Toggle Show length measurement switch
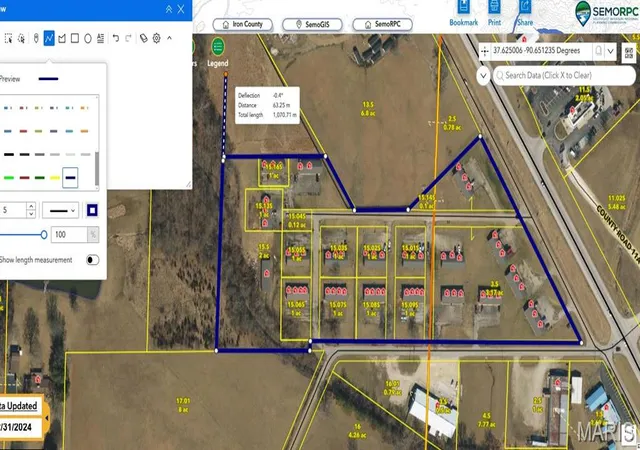The image size is (640, 450). pos(93,260)
